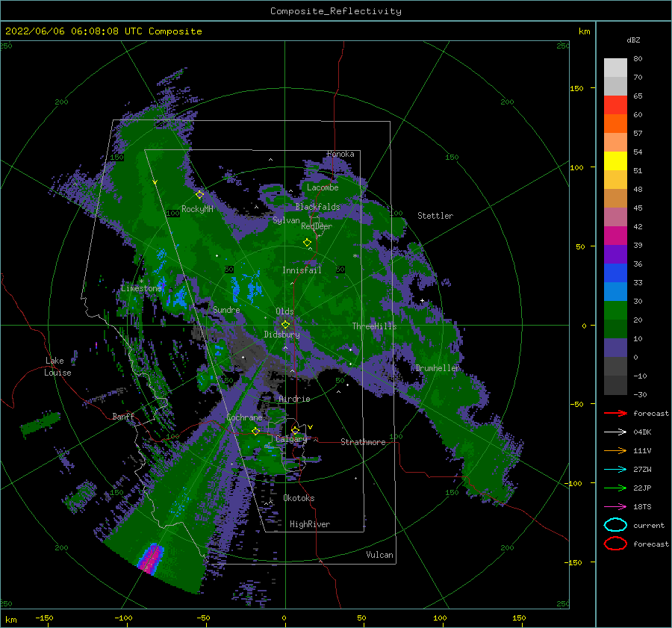Click the yellow diamond at radar center near Olds
672x628 pixels.
pos(285,325)
